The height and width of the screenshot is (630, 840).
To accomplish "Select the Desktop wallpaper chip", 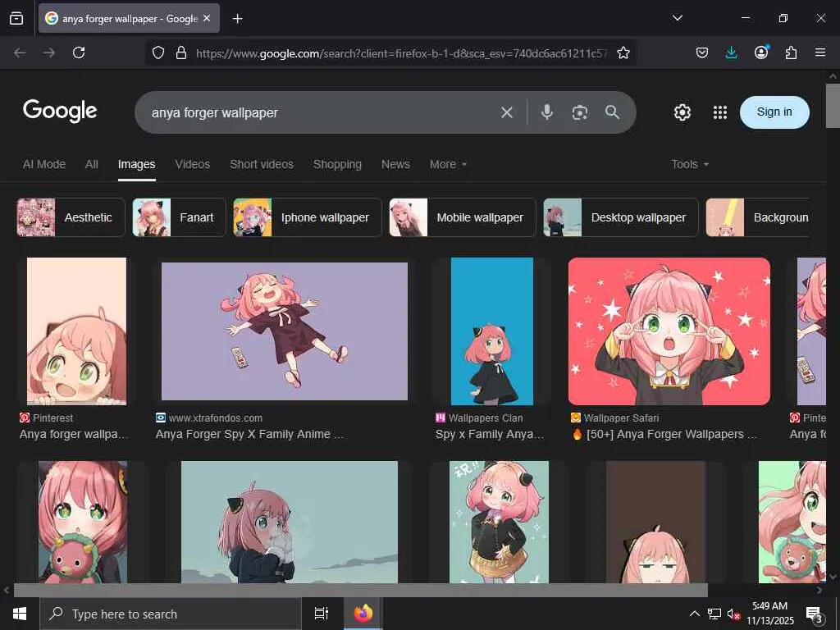I will pos(621,217).
